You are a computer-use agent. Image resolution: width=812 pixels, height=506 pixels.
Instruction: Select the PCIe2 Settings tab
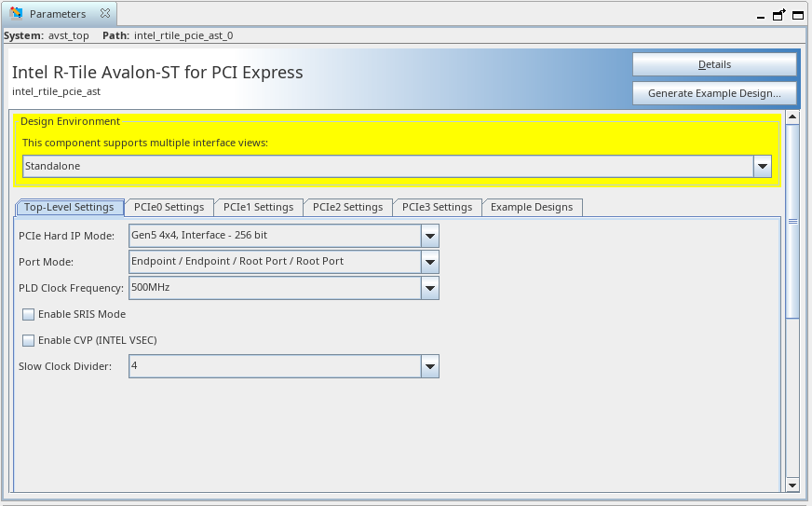[x=347, y=207]
